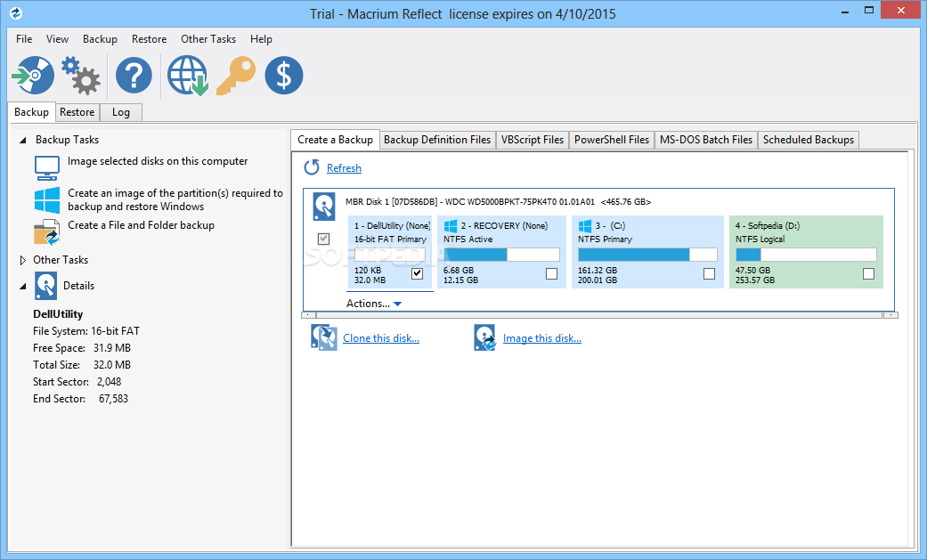The width and height of the screenshot is (927, 560).
Task: Click the Softpedia (D:) usage bar
Action: click(806, 255)
